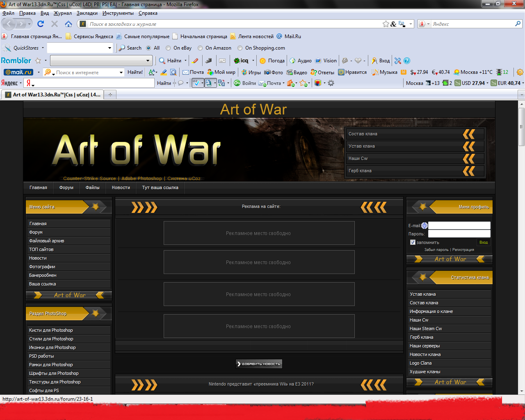Screen dimensions: 525x420
Task: Click the Yandex search magnifier icon
Action: [518, 24]
